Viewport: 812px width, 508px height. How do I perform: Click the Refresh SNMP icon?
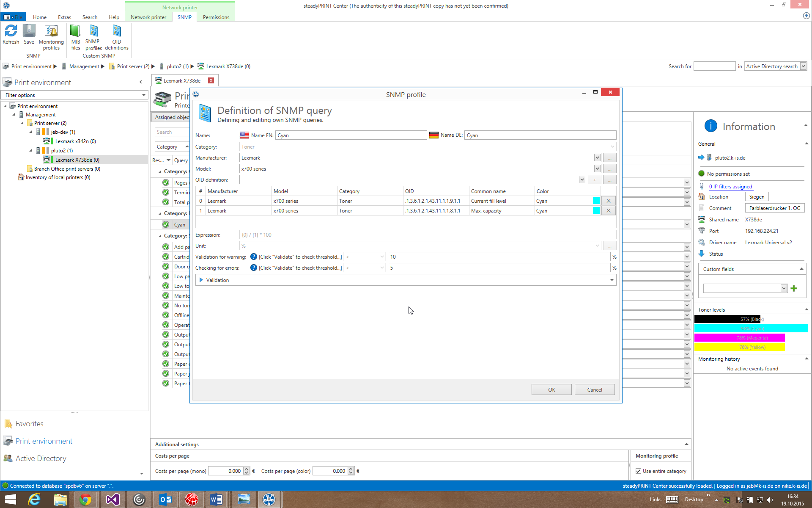coord(11,34)
